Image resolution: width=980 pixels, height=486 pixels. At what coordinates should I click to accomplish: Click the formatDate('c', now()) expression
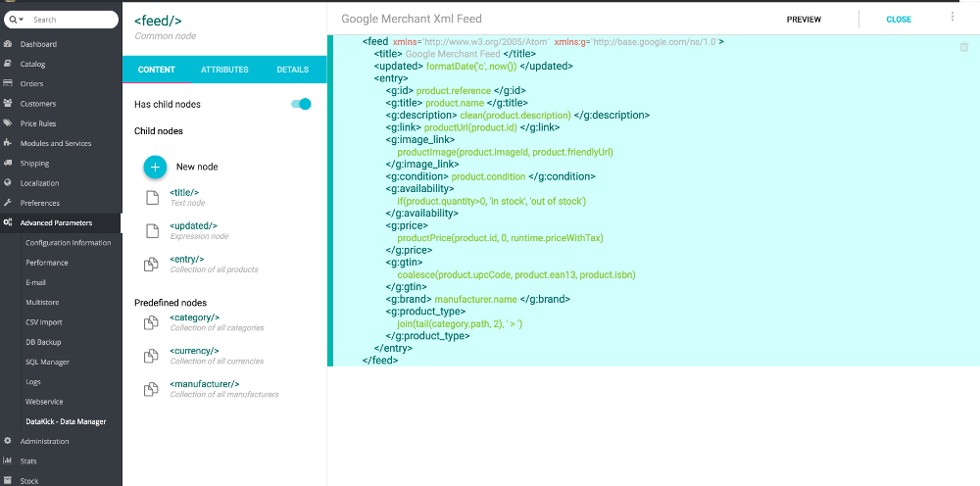(471, 66)
